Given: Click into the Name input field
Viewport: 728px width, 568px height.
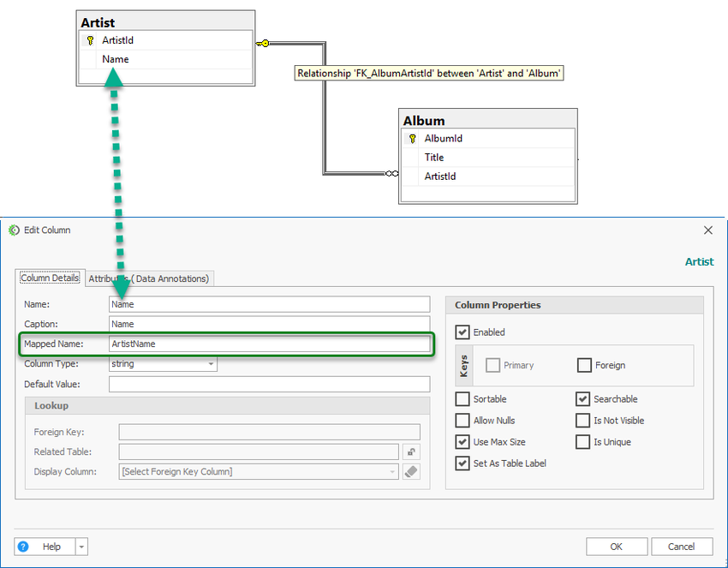Looking at the screenshot, I should pyautogui.click(x=269, y=304).
